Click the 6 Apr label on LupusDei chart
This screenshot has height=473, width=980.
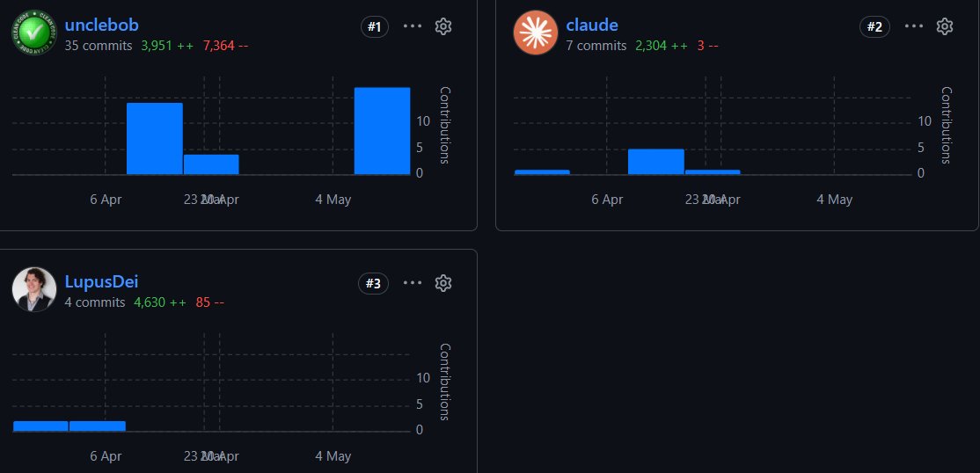[106, 457]
